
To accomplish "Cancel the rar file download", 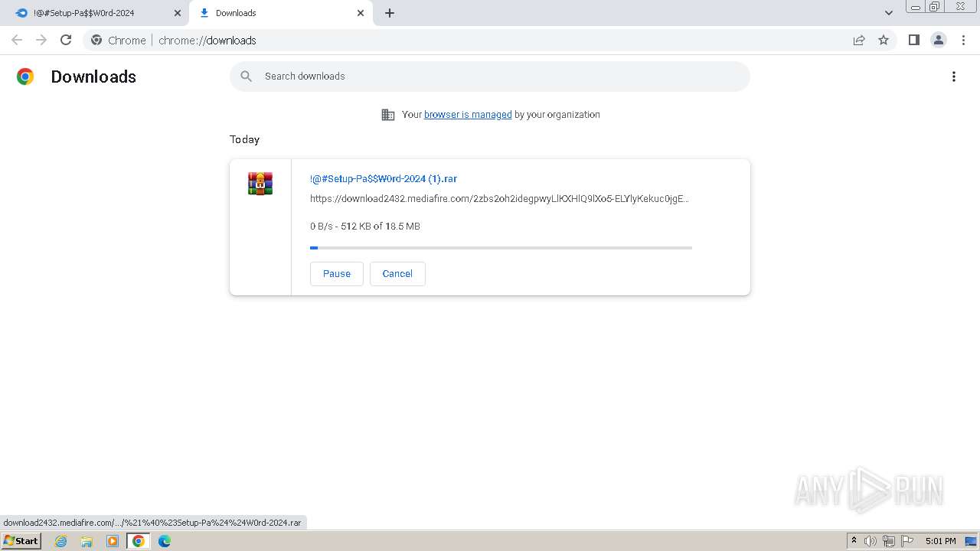I will [x=397, y=274].
